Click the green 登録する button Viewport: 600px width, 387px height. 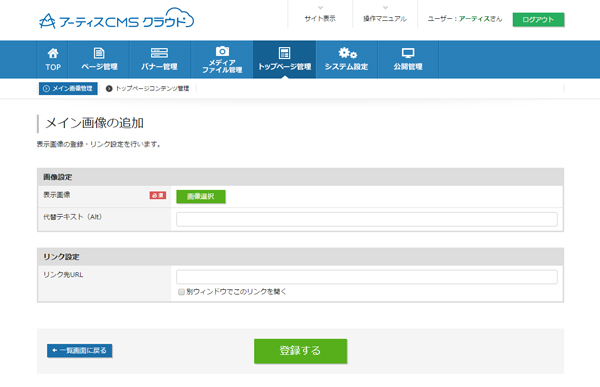coord(300,351)
